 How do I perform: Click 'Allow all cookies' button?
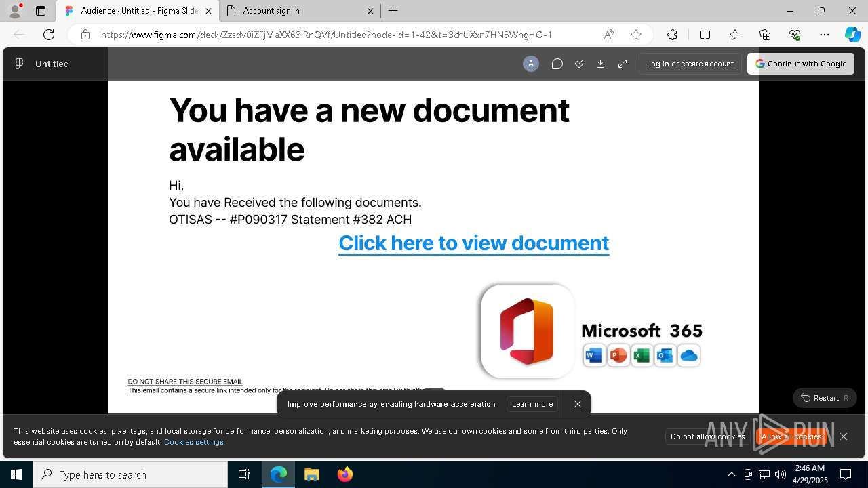click(791, 436)
